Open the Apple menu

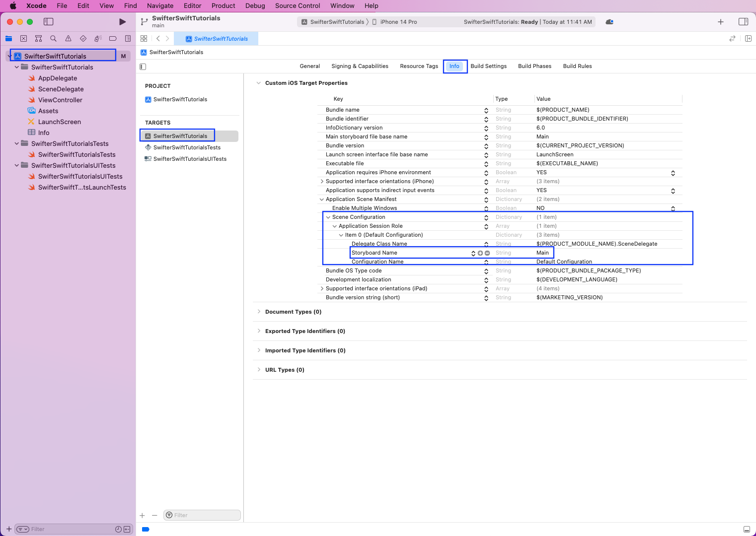(x=13, y=6)
